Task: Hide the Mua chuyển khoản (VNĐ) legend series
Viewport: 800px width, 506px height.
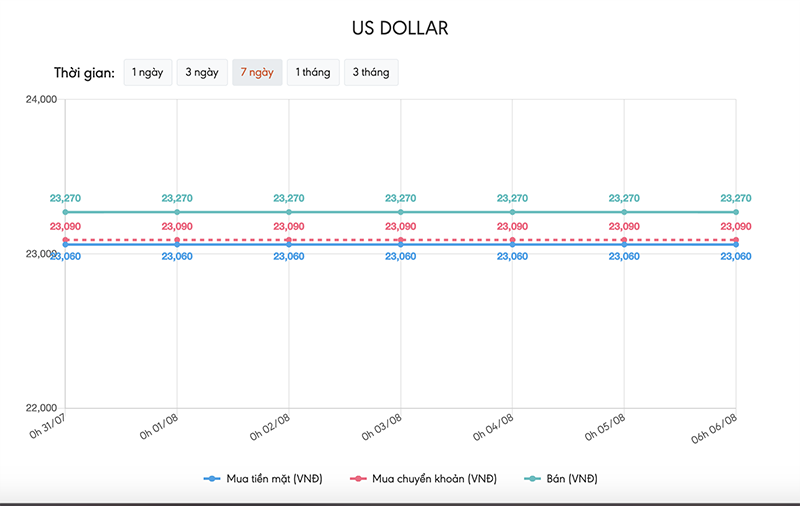Action: click(x=426, y=479)
